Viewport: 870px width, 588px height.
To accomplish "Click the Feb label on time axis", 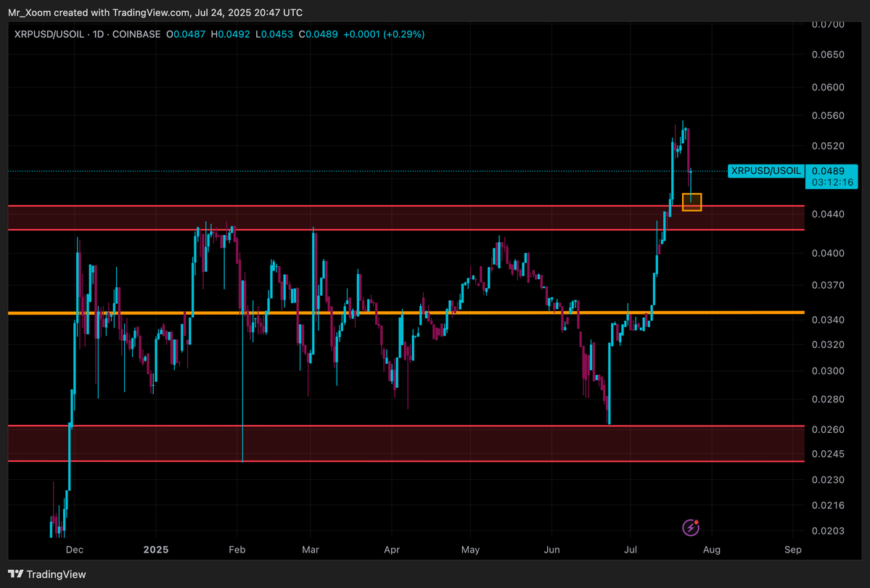I will click(x=237, y=550).
